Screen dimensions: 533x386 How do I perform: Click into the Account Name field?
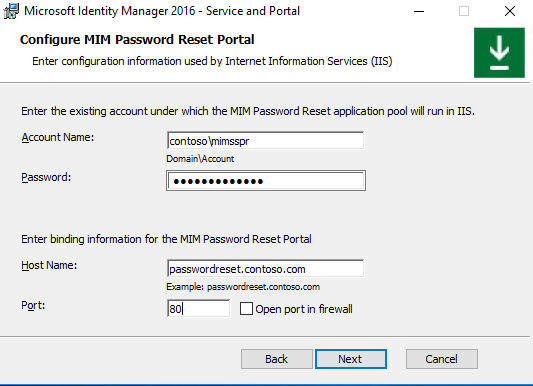tap(265, 141)
